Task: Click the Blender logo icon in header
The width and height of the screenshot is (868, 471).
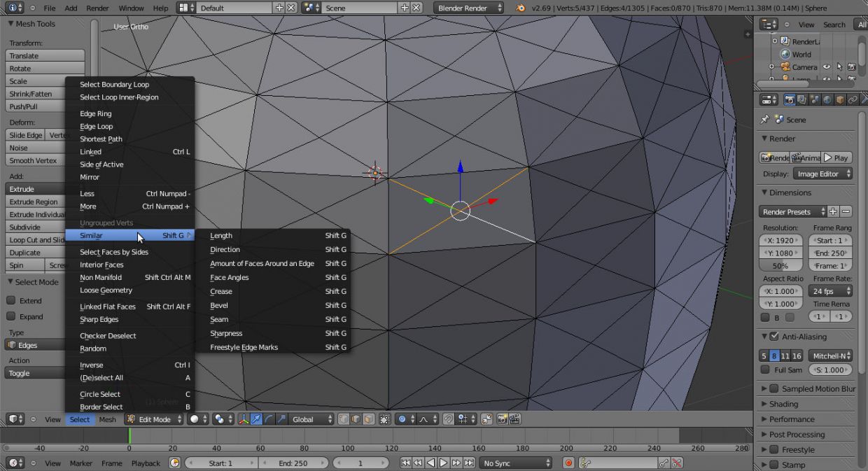Action: 520,8
